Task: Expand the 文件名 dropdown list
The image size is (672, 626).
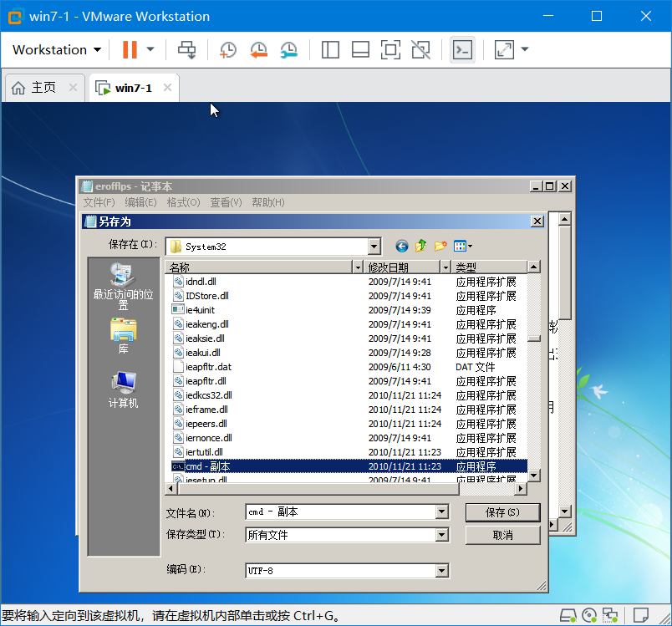Action: click(x=442, y=511)
